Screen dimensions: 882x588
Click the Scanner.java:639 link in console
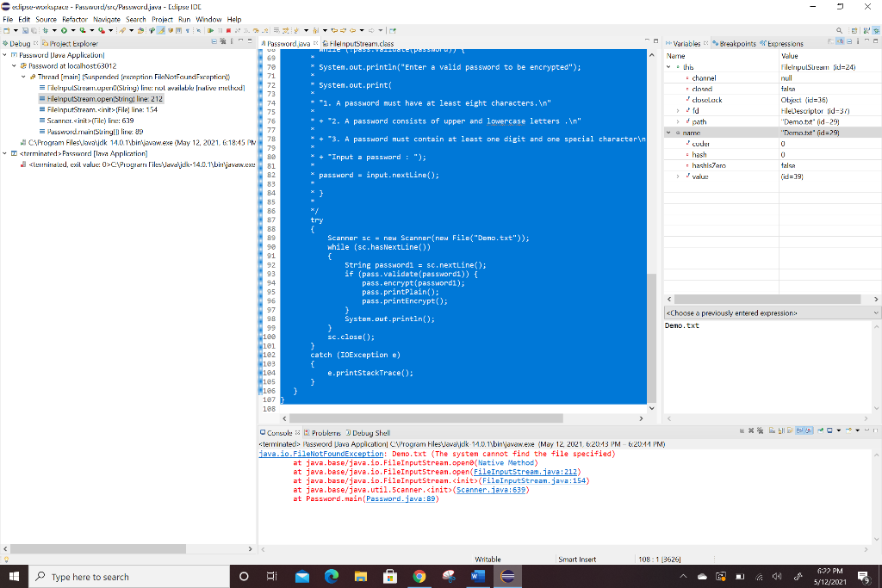pos(491,490)
